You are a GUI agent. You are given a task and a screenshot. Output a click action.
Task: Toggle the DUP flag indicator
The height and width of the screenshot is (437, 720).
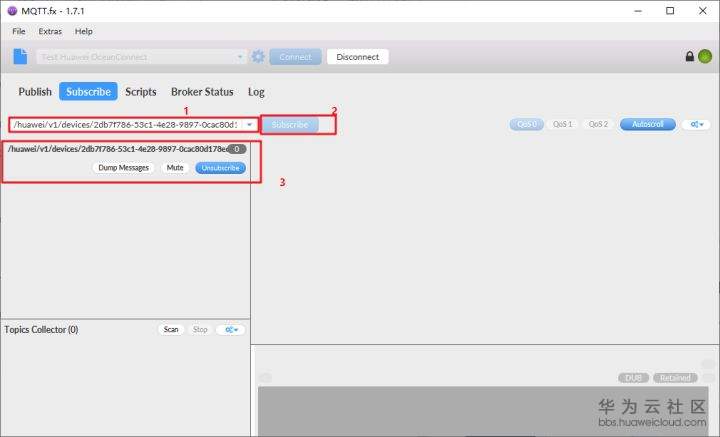pyautogui.click(x=633, y=378)
